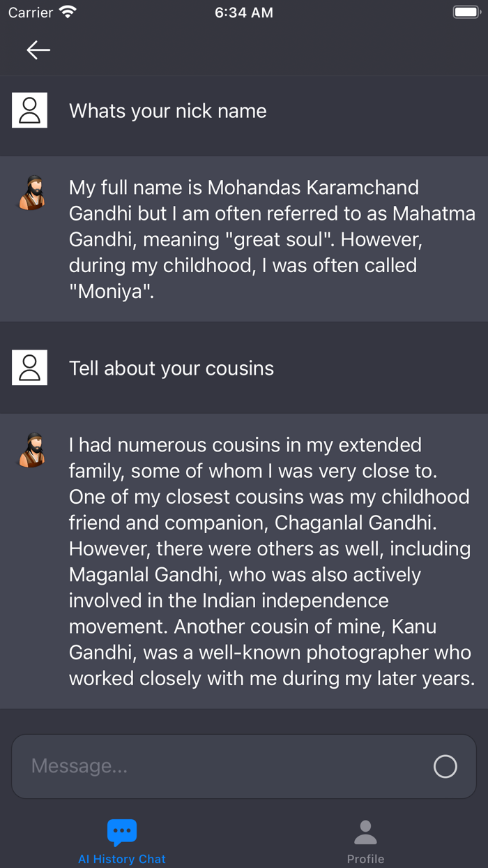Tap the Profile label text
The height and width of the screenshot is (868, 488).
tap(365, 859)
